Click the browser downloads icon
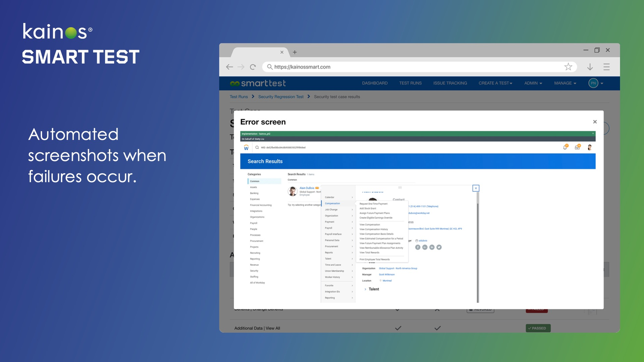The image size is (644, 362). [x=590, y=67]
